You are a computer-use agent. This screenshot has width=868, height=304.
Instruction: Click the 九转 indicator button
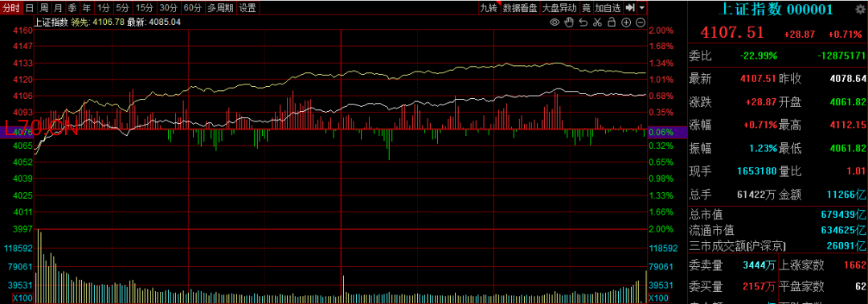(489, 8)
